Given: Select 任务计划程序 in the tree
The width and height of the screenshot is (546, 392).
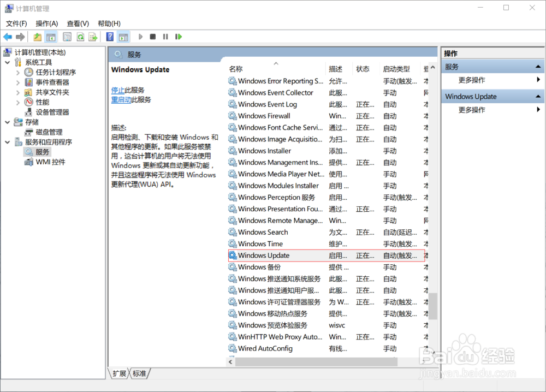Looking at the screenshot, I should pos(56,72).
